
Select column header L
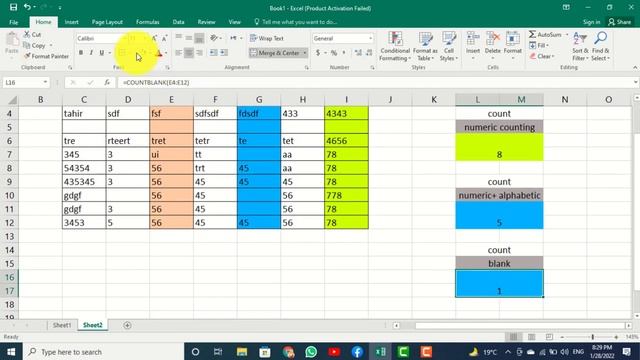477,99
